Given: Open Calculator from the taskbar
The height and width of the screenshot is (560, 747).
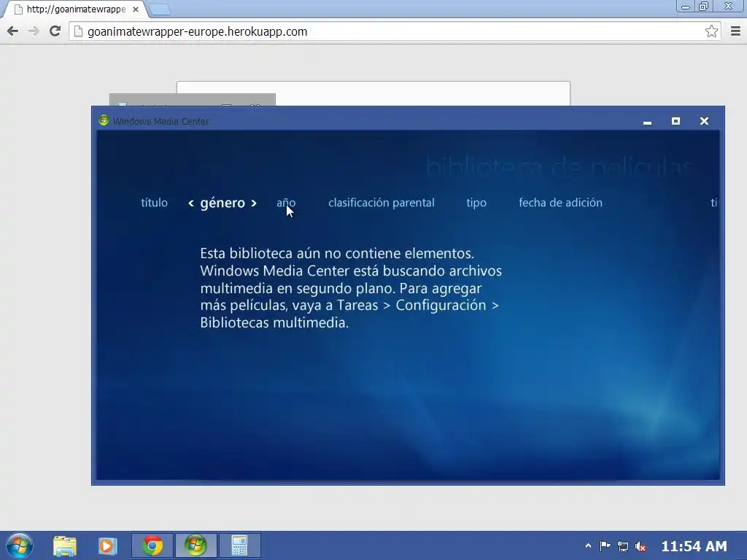Looking at the screenshot, I should (x=239, y=545).
